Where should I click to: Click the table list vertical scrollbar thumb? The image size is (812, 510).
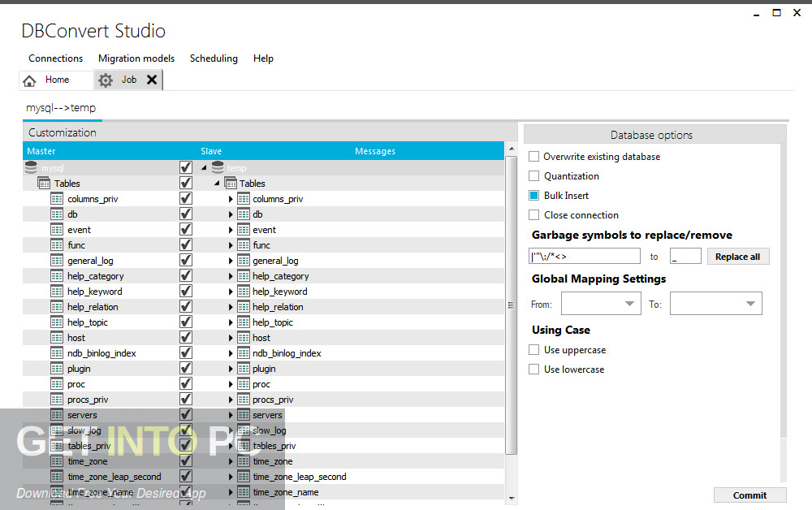[x=511, y=305]
